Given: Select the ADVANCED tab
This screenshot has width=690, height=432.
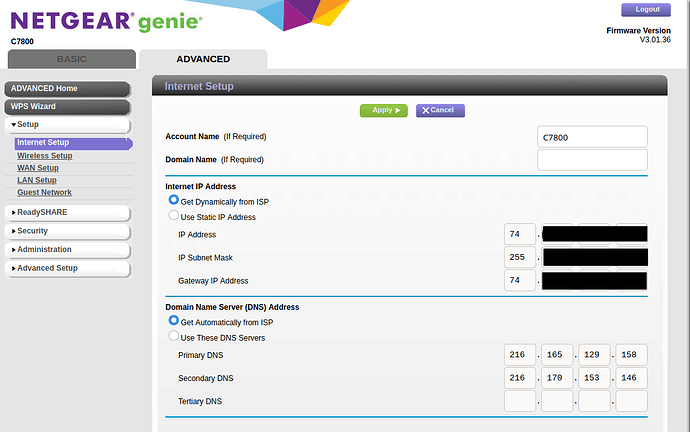Looking at the screenshot, I should [203, 59].
